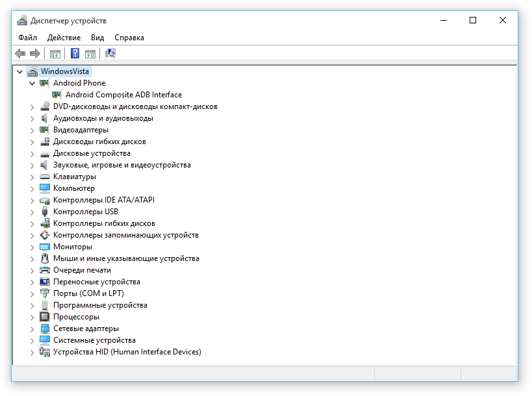Expand the Видеоадаптеры category
This screenshot has width=532, height=396.
tap(32, 130)
